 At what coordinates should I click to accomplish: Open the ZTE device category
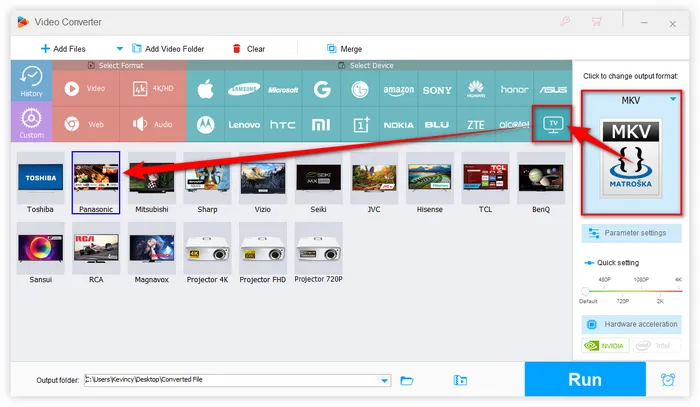pyautogui.click(x=476, y=125)
